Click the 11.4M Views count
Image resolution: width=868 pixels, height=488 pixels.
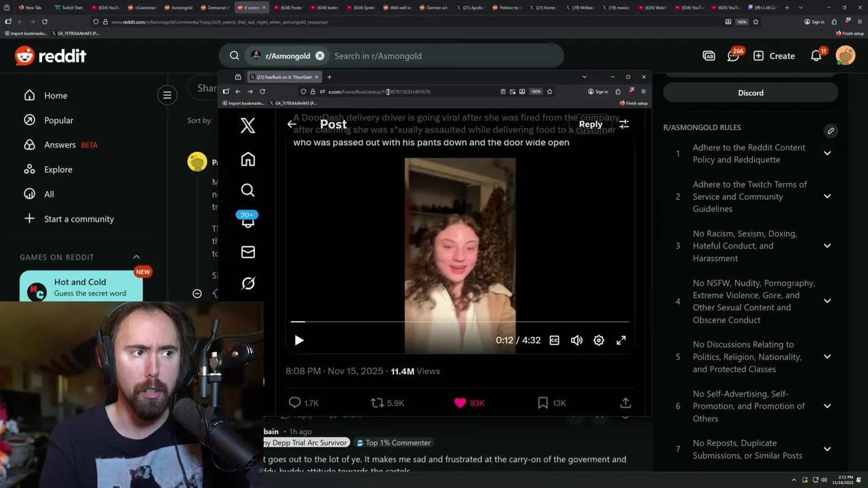point(416,371)
